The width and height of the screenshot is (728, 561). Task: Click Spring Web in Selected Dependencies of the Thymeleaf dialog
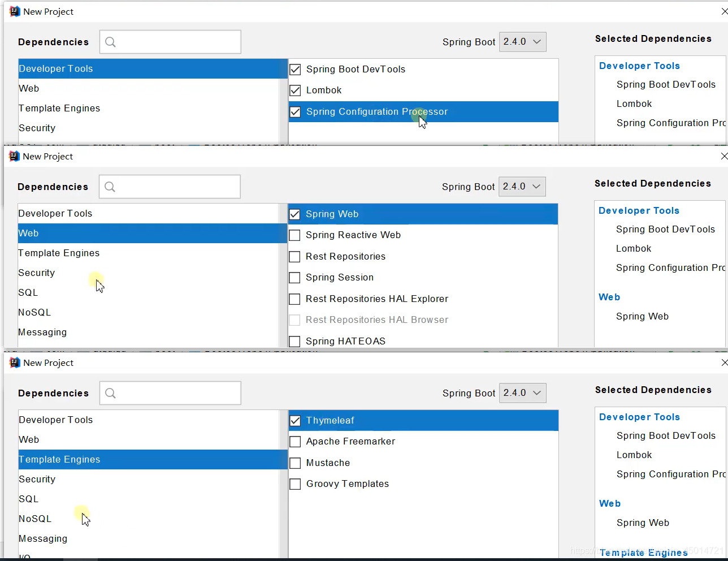pyautogui.click(x=643, y=523)
